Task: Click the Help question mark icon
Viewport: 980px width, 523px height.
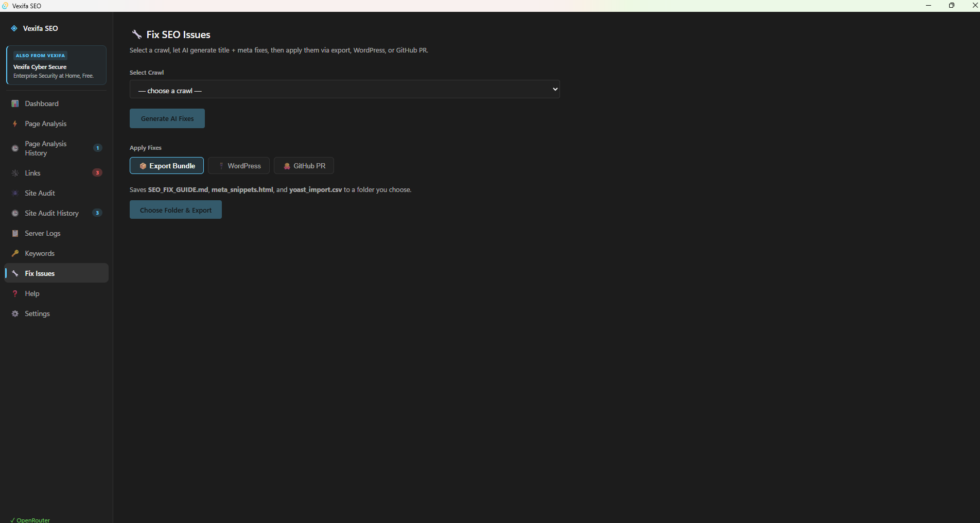Action: pyautogui.click(x=15, y=293)
